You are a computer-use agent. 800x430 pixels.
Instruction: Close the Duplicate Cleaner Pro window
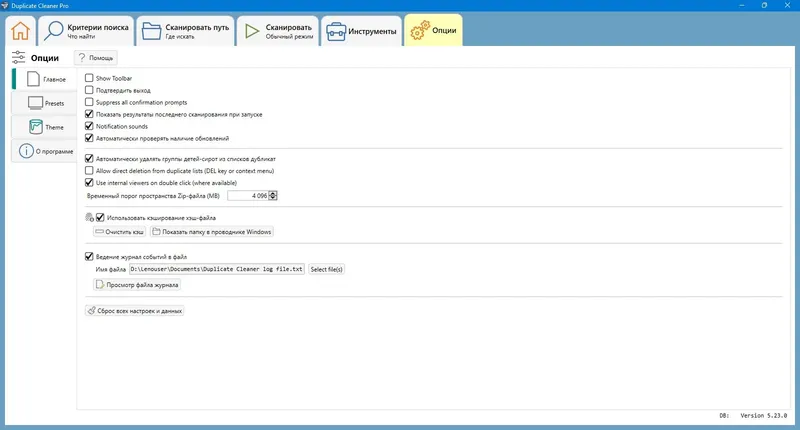click(787, 5)
